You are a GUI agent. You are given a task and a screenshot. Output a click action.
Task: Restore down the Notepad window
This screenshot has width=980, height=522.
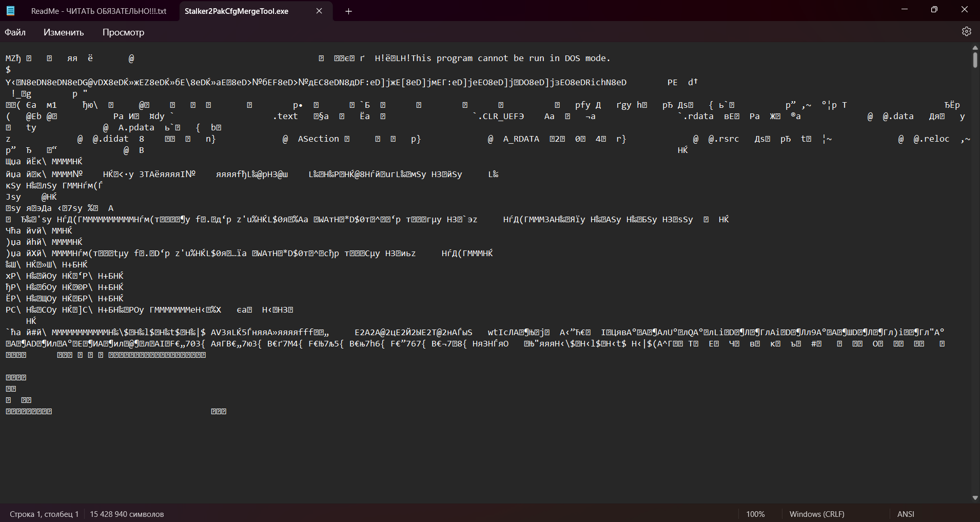tap(934, 10)
